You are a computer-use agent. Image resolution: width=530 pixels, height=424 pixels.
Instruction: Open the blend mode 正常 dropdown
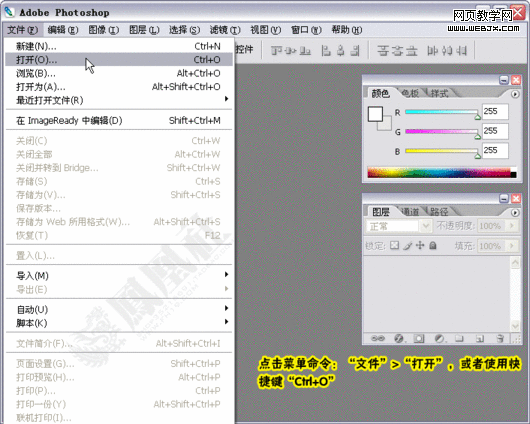(426, 226)
